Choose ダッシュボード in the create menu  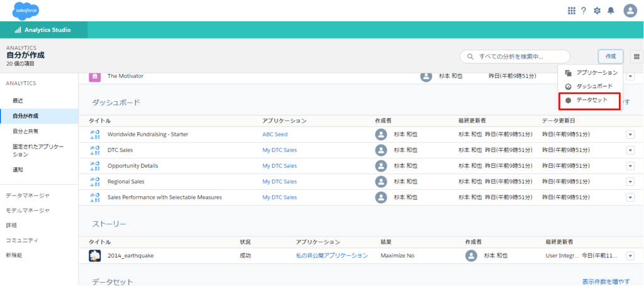click(x=595, y=86)
